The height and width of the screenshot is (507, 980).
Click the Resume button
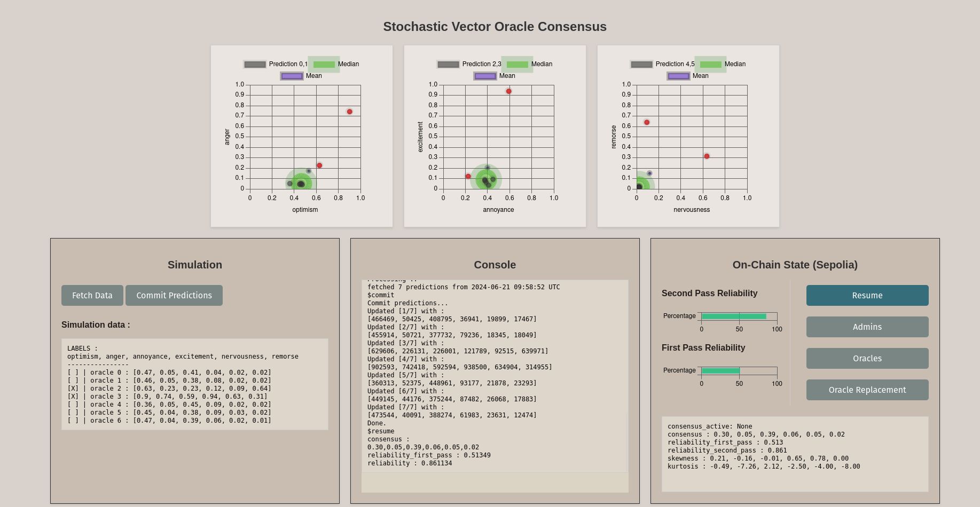tap(867, 295)
